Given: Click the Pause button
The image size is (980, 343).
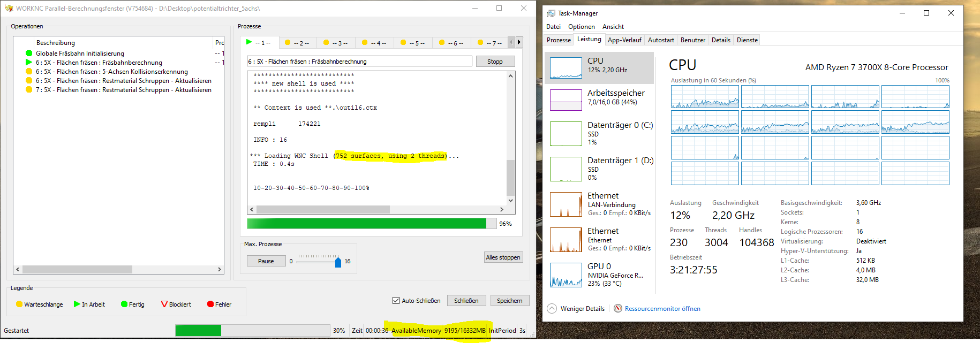Looking at the screenshot, I should click(x=266, y=261).
